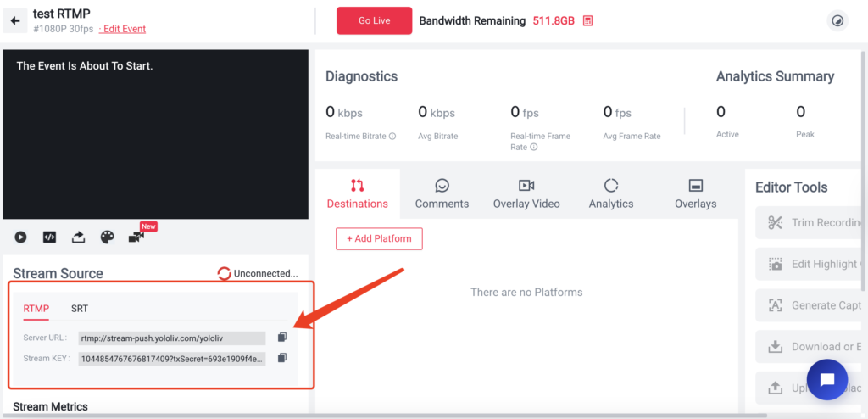Open the Download or Export tool
Viewport: 868px width, 419px height.
pyautogui.click(x=810, y=346)
